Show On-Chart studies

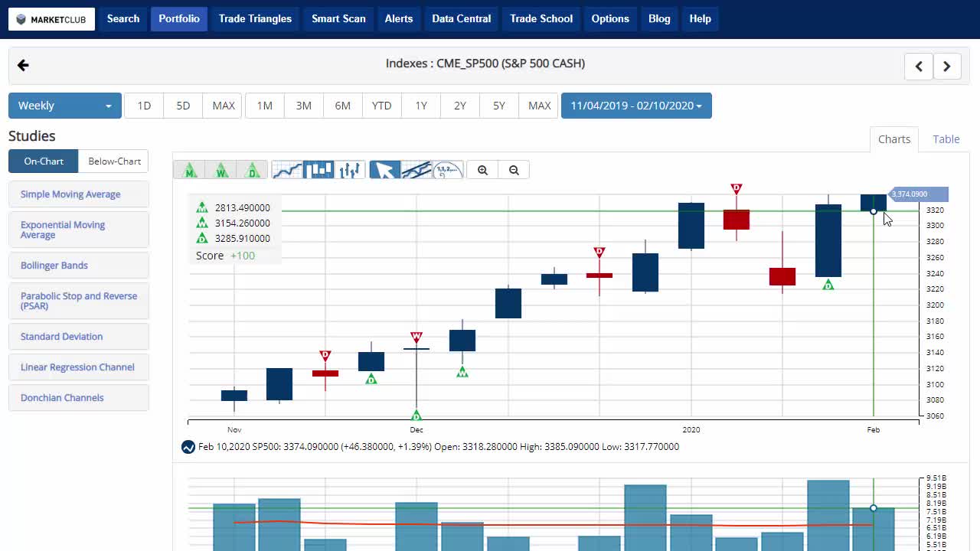(44, 161)
